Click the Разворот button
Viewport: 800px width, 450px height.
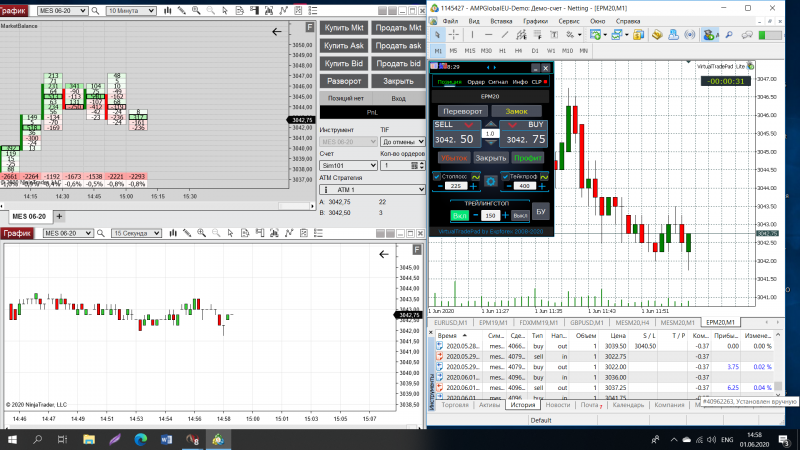click(x=344, y=81)
